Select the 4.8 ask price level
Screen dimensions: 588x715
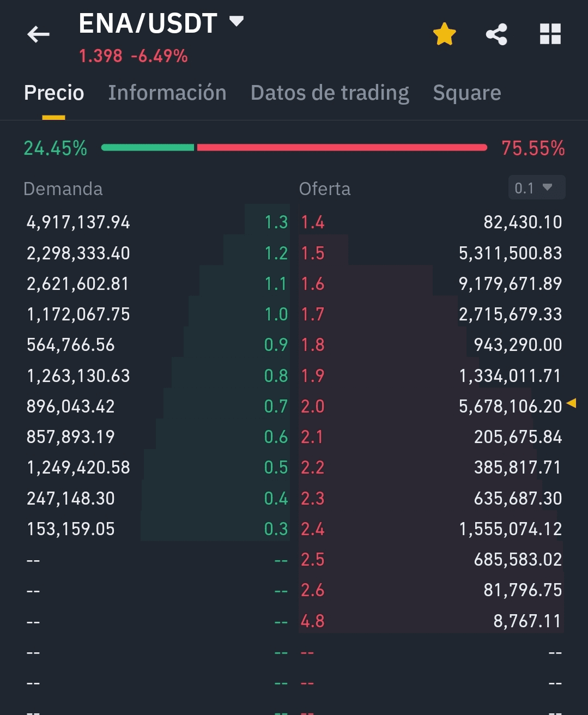click(313, 621)
